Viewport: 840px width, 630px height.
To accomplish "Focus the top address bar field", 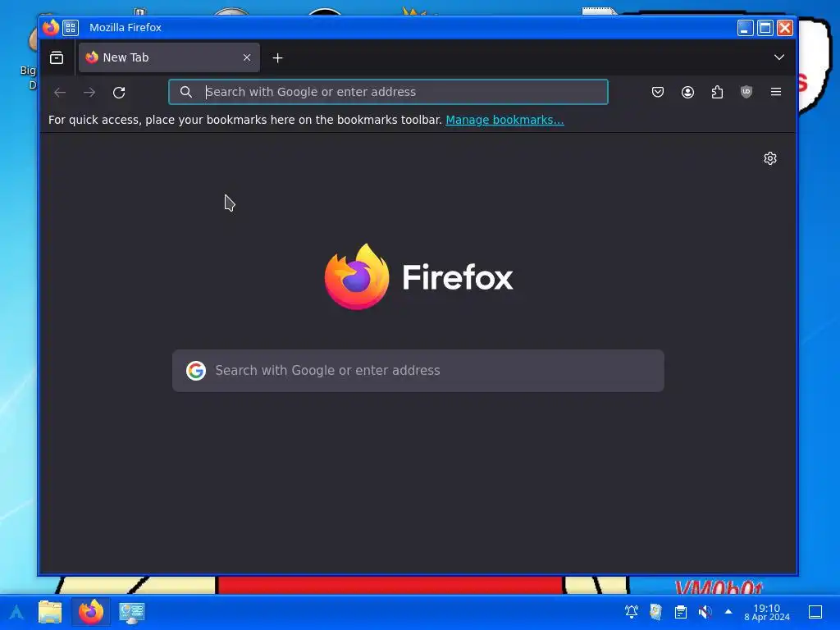I will (388, 92).
